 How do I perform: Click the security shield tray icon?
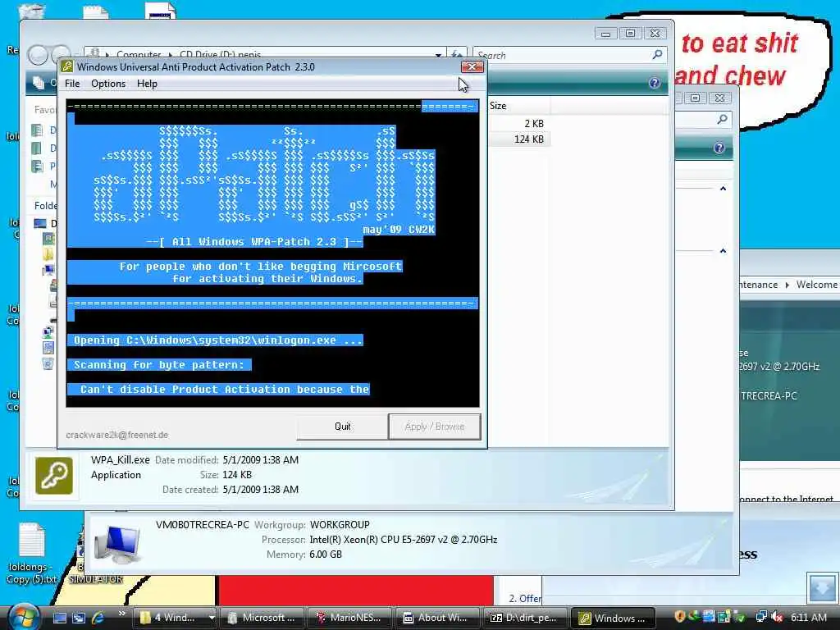click(680, 617)
